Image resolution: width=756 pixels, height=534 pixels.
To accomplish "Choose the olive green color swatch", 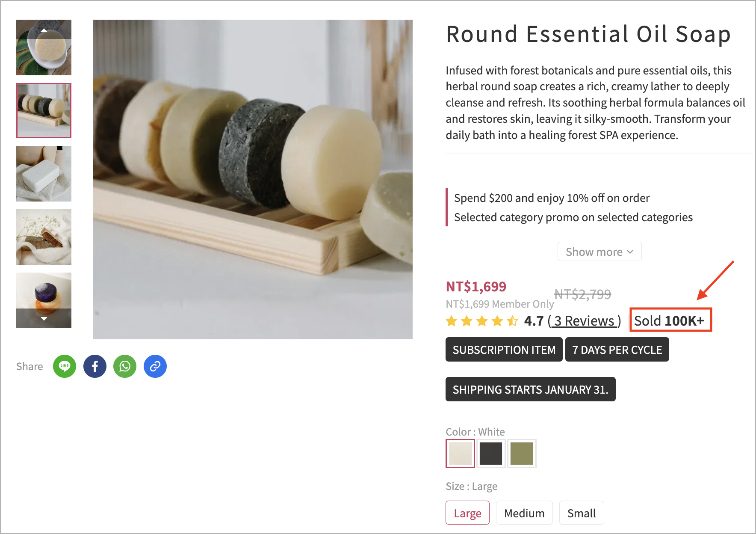I will tap(522, 454).
